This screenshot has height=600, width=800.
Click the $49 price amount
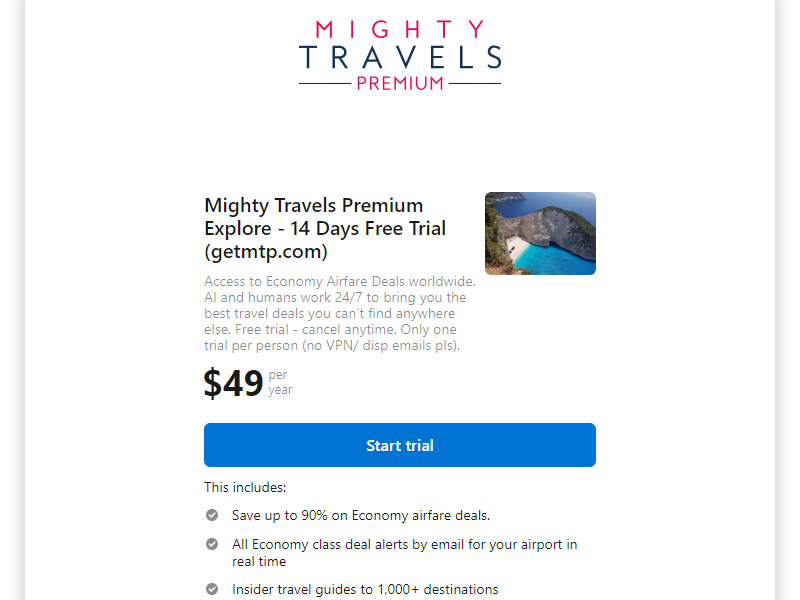(x=233, y=383)
